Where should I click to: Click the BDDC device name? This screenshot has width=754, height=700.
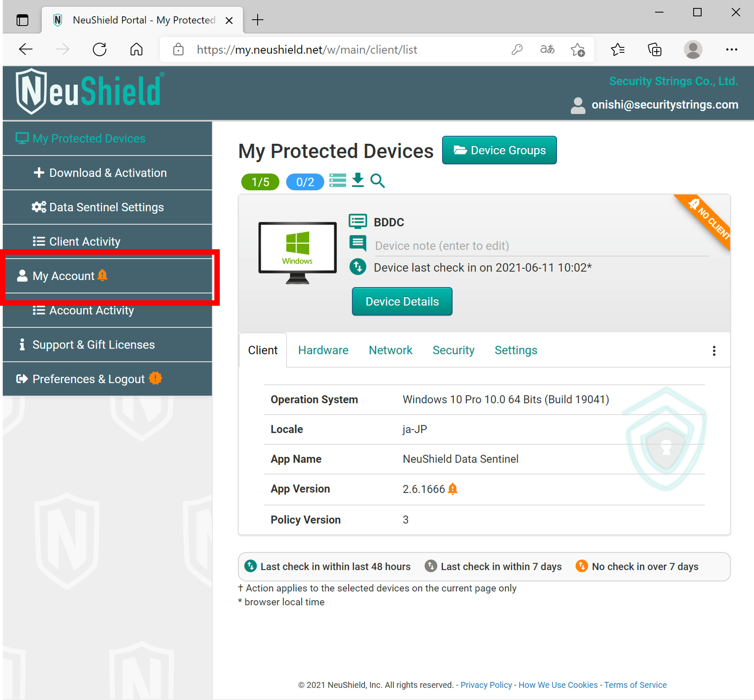389,222
